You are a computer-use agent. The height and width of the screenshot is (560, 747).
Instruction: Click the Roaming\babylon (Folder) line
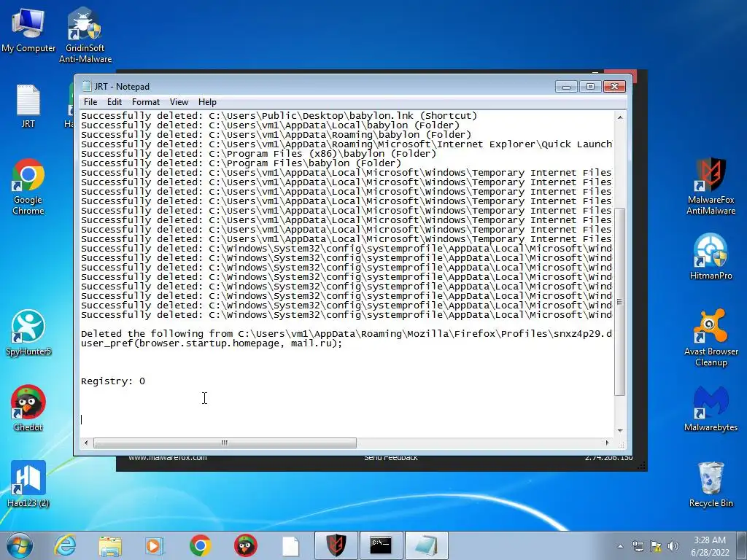point(276,135)
